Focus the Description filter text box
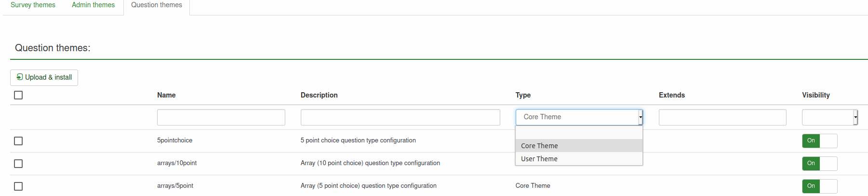Screen dimensions: 868x196 pos(400,117)
